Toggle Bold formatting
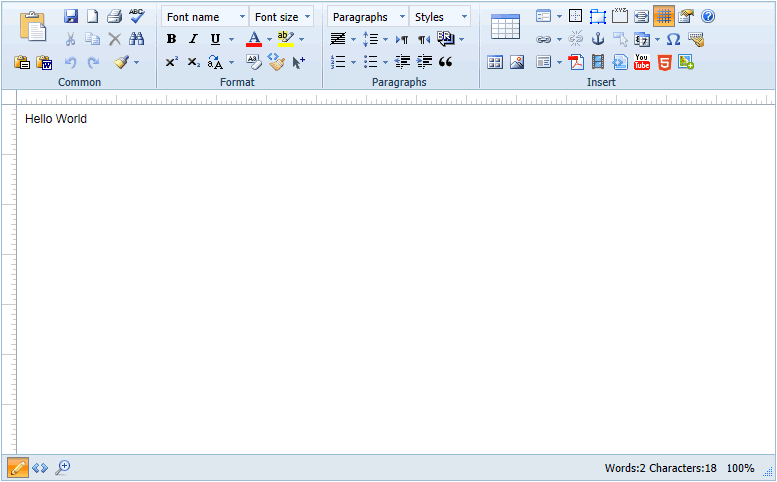 point(171,39)
